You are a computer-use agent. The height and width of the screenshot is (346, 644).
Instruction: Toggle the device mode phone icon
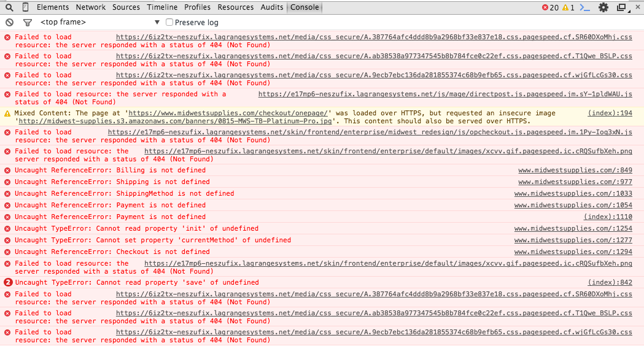25,7
